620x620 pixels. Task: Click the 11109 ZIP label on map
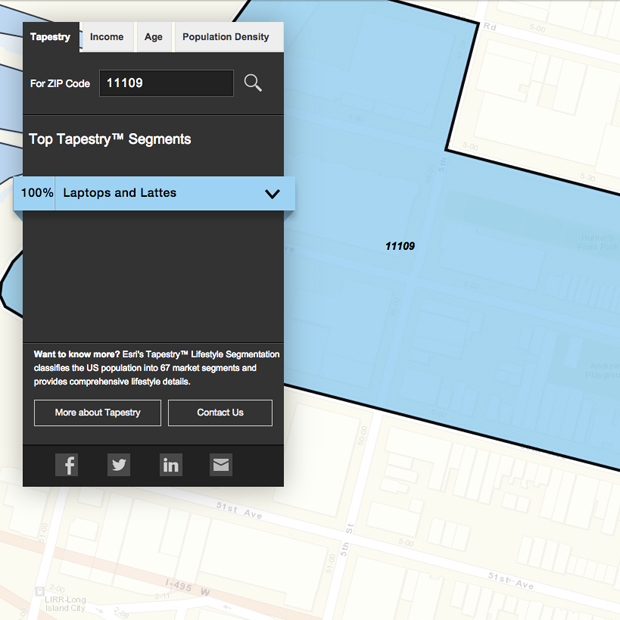click(x=400, y=246)
